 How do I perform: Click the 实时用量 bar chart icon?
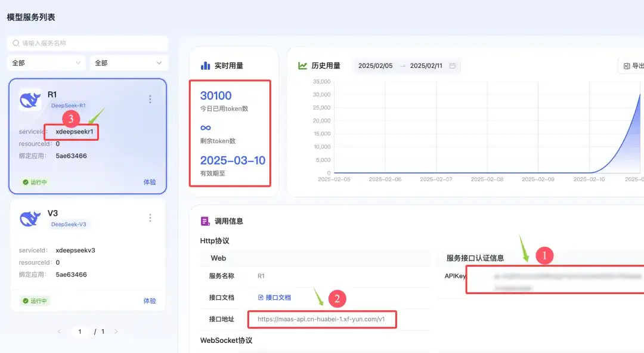point(205,66)
